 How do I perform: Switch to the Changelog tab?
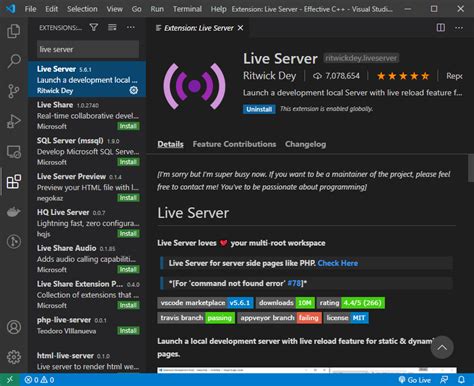pos(305,144)
